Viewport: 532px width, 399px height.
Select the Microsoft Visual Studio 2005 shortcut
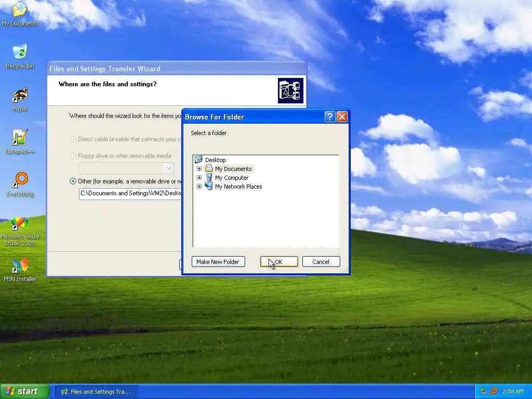20,231
